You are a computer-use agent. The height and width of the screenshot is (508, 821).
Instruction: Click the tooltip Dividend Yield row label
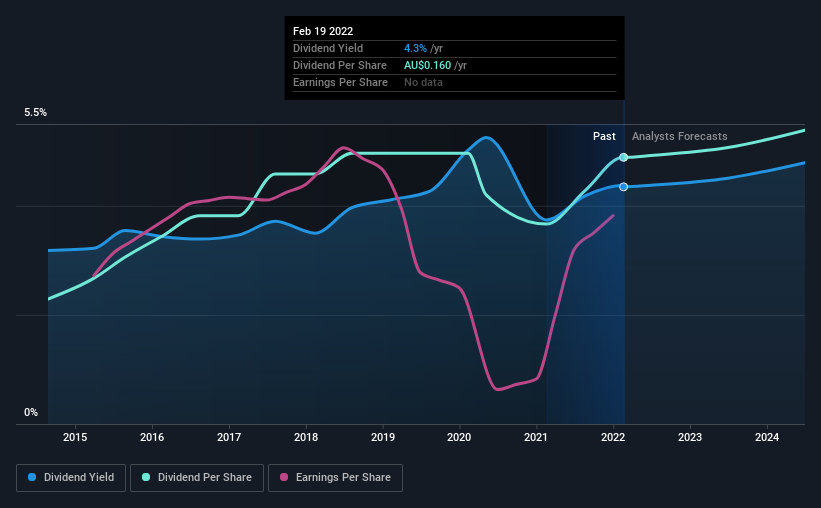click(328, 48)
